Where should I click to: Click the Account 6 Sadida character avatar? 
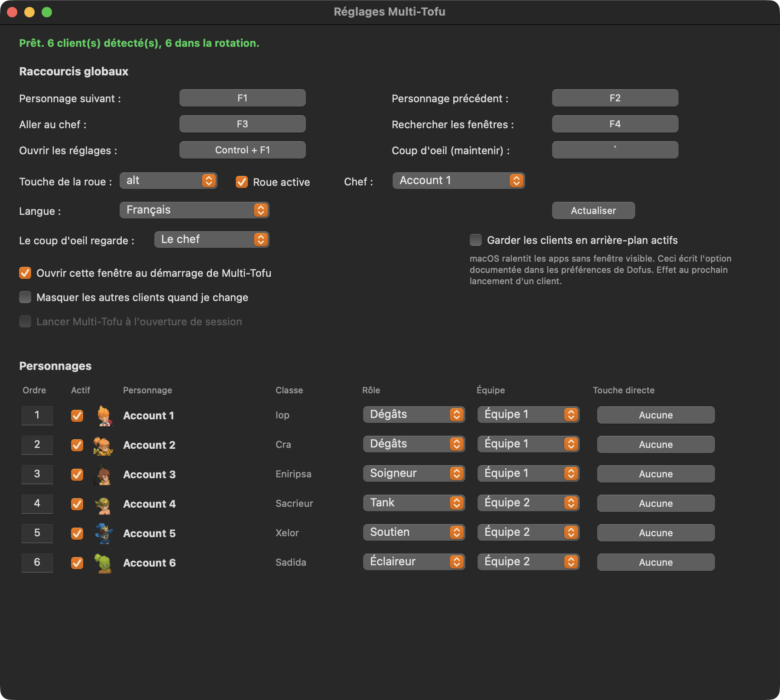coord(104,563)
